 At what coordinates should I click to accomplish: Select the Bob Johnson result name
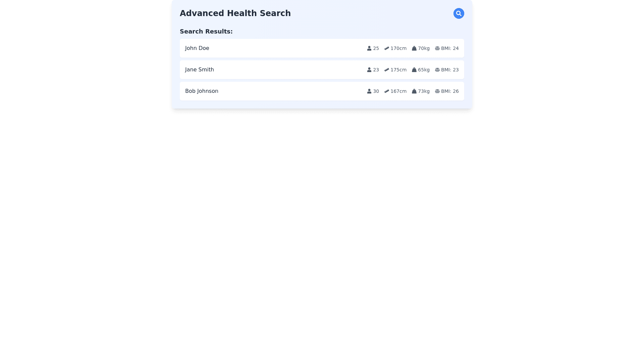(x=202, y=91)
